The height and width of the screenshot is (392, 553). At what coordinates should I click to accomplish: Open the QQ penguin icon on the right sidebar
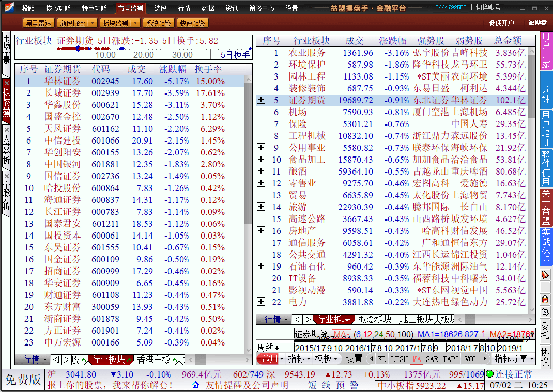(545, 300)
